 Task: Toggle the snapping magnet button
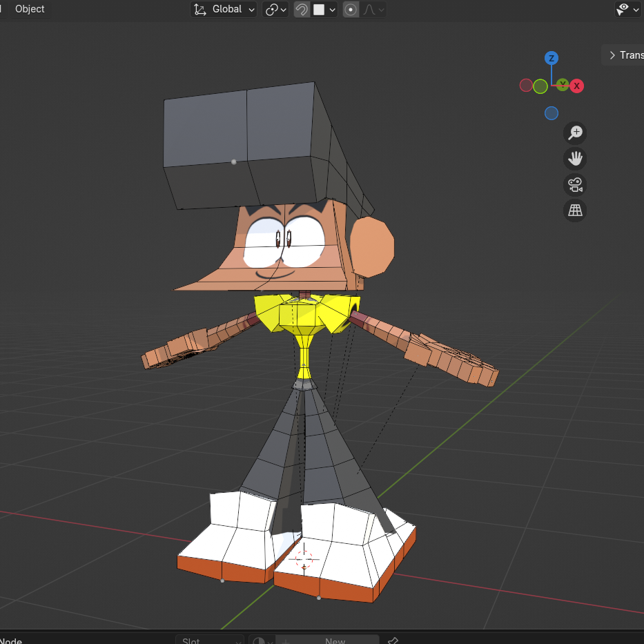pyautogui.click(x=302, y=10)
